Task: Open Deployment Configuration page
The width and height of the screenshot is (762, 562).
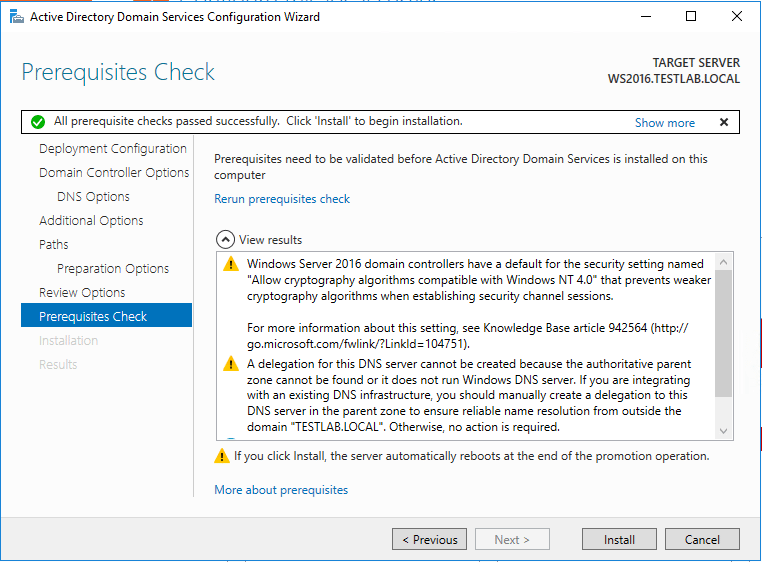Action: (x=112, y=149)
